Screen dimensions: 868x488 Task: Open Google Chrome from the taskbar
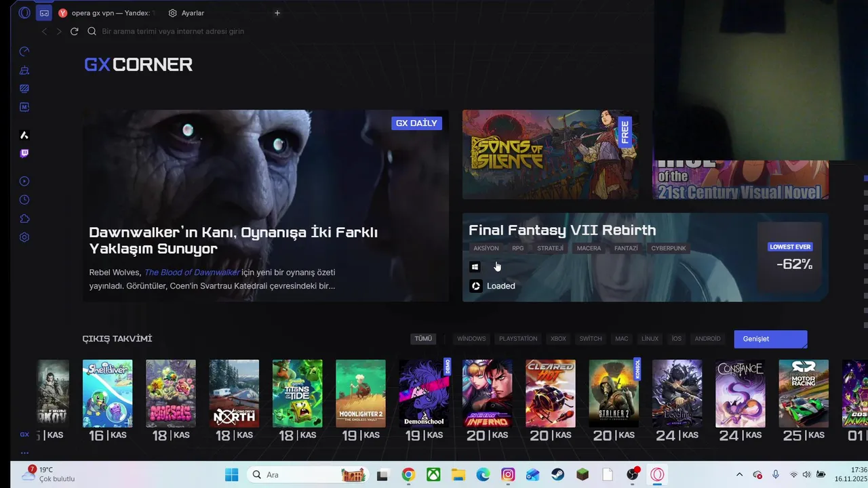click(408, 474)
